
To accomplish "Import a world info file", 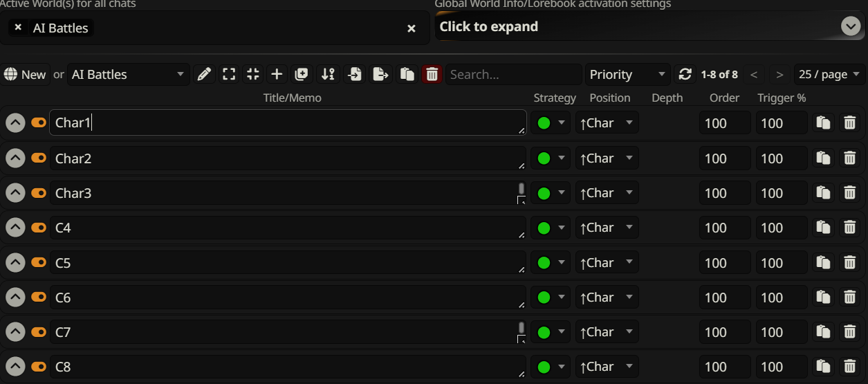I will pyautogui.click(x=355, y=75).
